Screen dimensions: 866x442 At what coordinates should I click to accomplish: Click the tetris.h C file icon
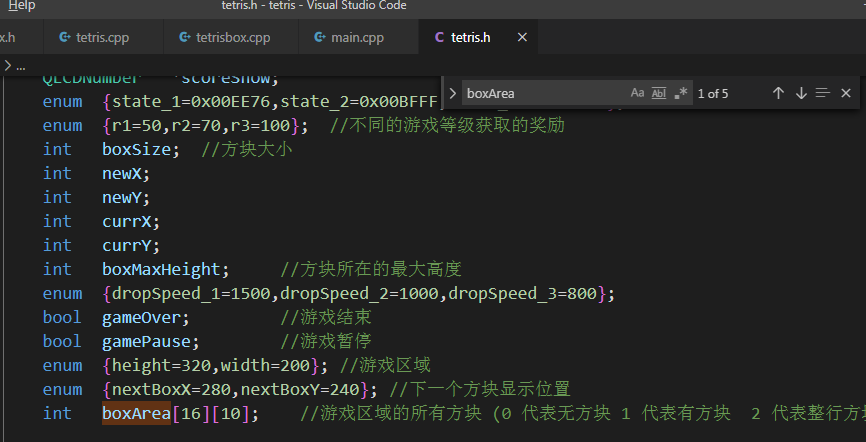click(x=440, y=37)
